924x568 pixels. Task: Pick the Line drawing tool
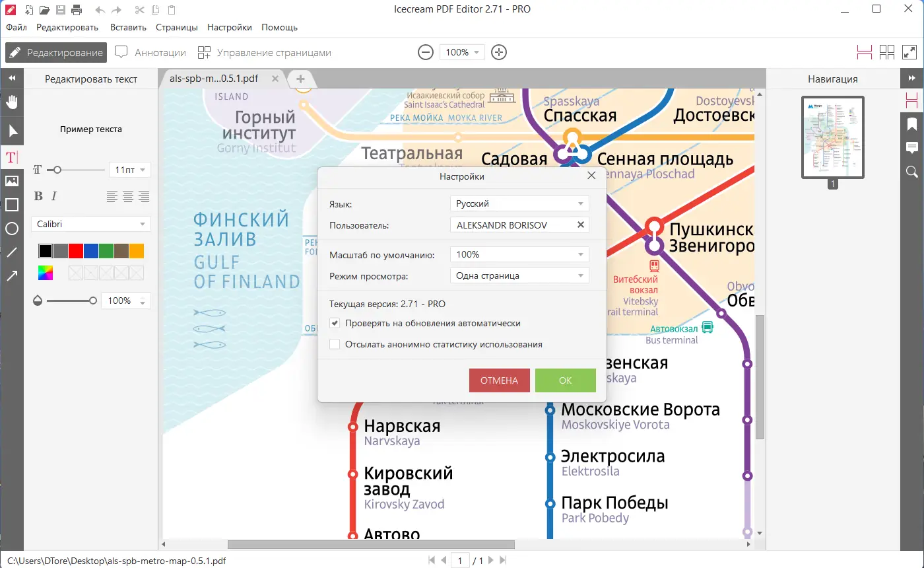[x=11, y=252]
